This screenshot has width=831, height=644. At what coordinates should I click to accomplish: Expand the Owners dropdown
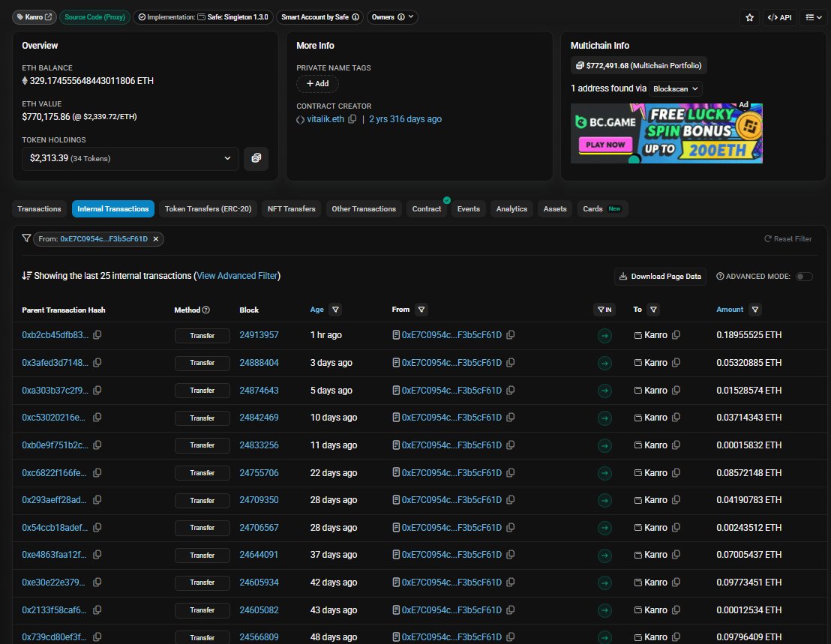coord(392,17)
